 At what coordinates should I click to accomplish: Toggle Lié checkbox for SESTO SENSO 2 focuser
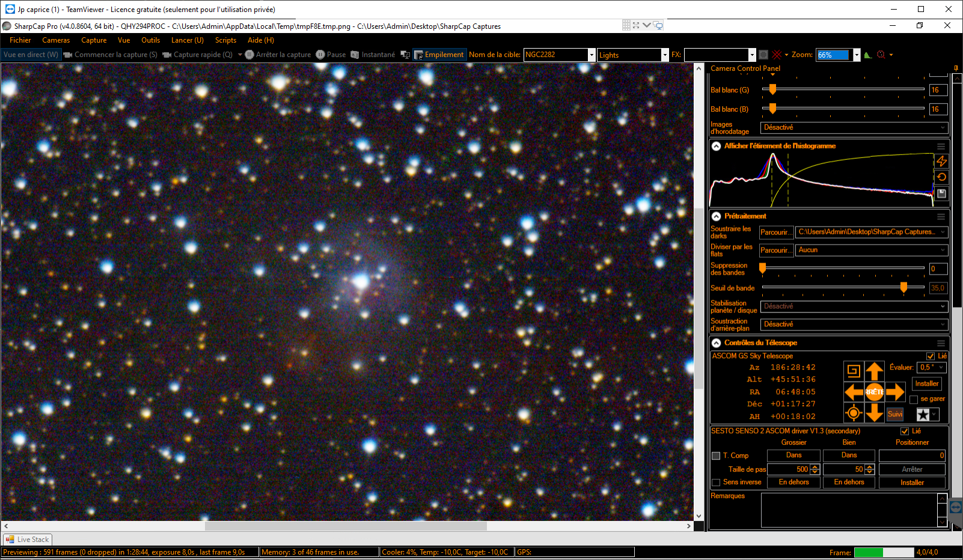tap(905, 431)
